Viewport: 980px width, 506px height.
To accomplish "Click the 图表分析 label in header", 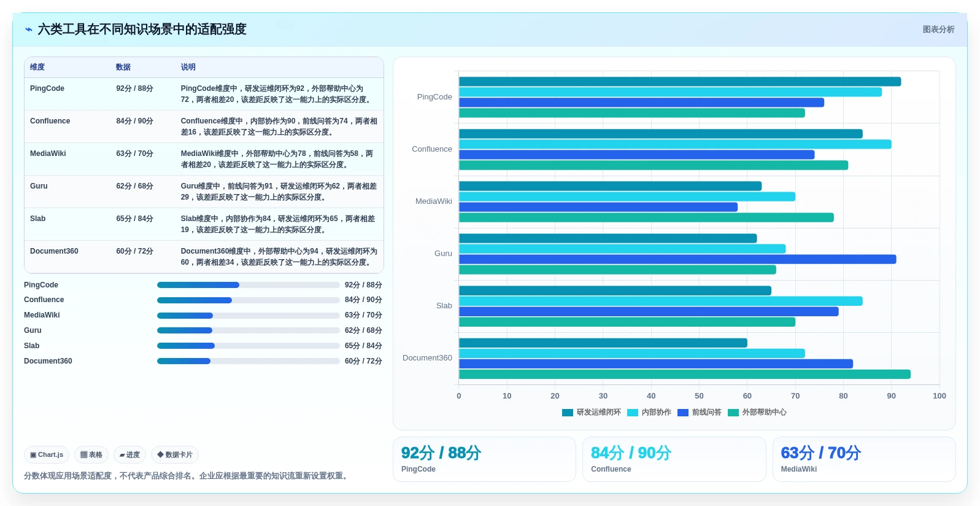I will pos(938,29).
